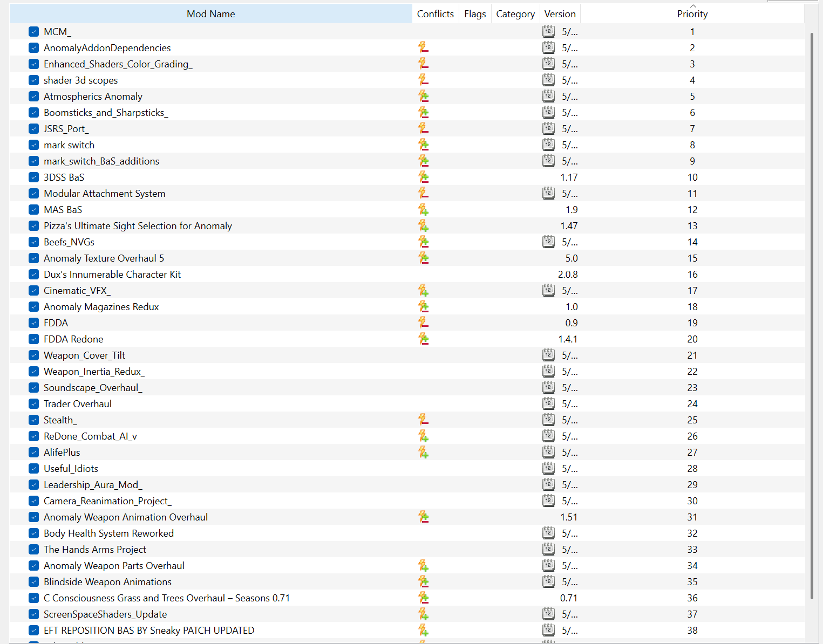The width and height of the screenshot is (823, 644).
Task: Sort by the Priority column header
Action: point(692,14)
